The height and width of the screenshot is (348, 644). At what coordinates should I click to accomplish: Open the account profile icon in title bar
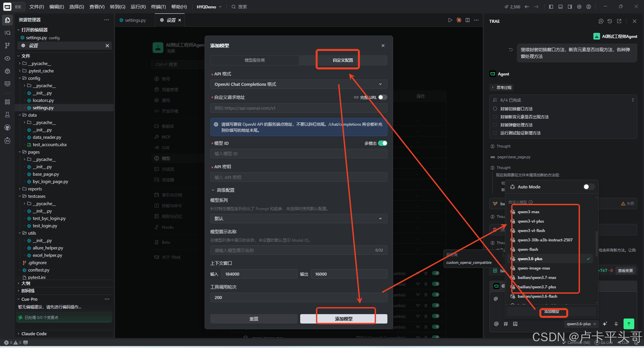[x=589, y=7]
